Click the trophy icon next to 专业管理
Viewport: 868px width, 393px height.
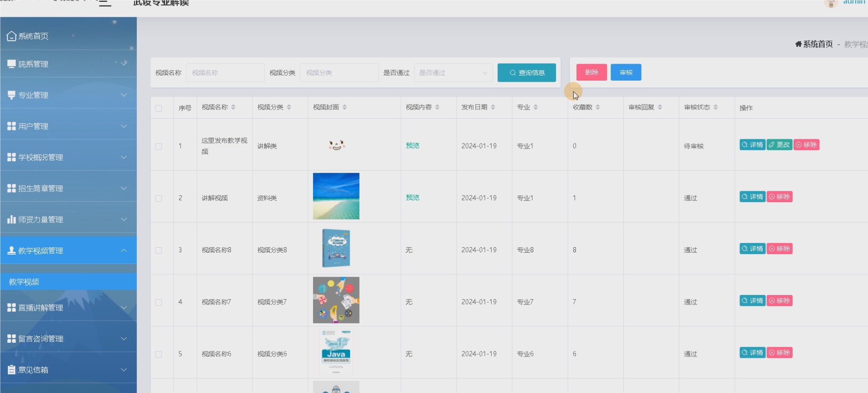tap(11, 95)
